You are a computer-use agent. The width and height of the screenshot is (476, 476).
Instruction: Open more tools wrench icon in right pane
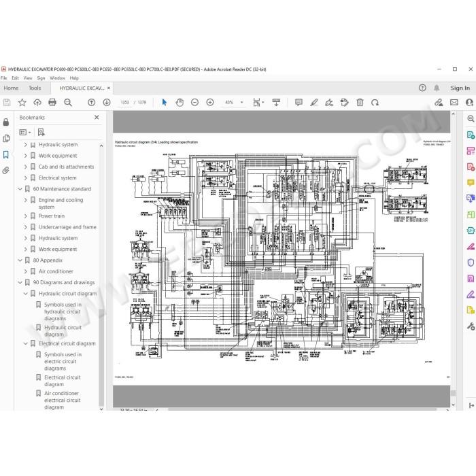471,326
